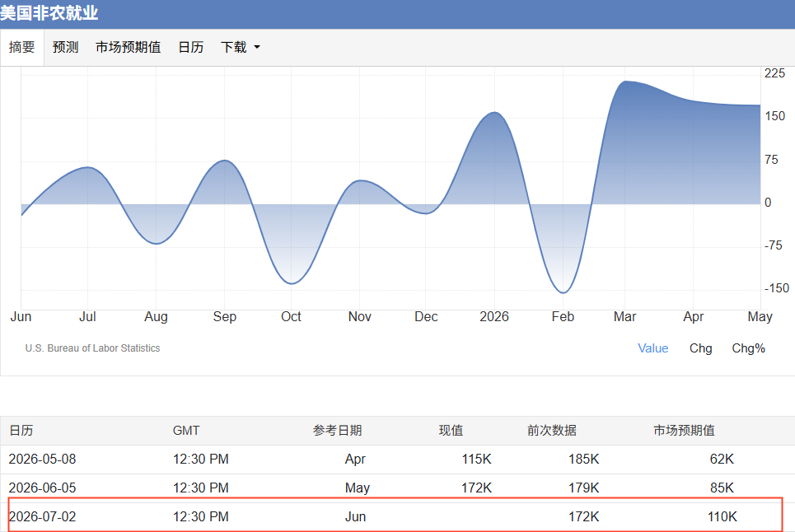Screen dimensions: 795x532
Task: Select the 日历 tab
Action: point(190,47)
